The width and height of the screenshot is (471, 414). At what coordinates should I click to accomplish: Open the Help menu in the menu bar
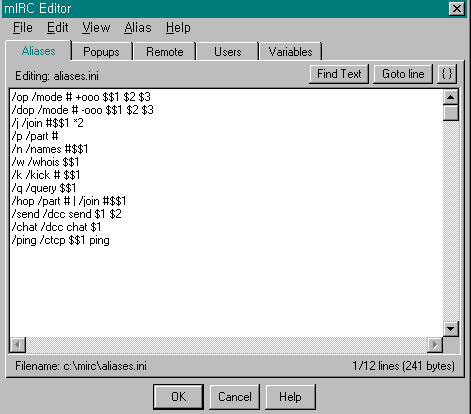coord(178,28)
